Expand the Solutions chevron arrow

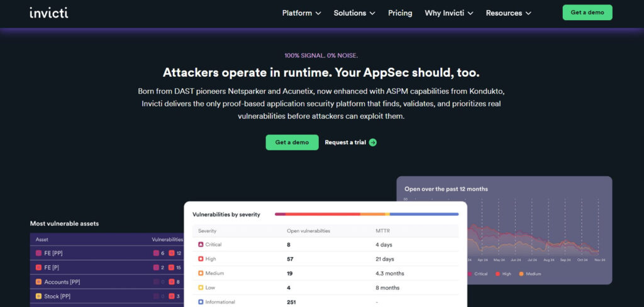coord(372,13)
